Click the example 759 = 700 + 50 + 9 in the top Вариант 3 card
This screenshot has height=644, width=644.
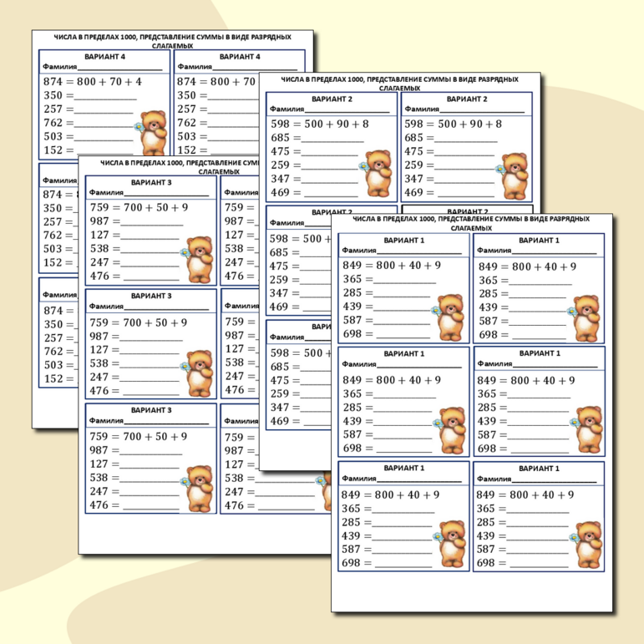coord(139,207)
